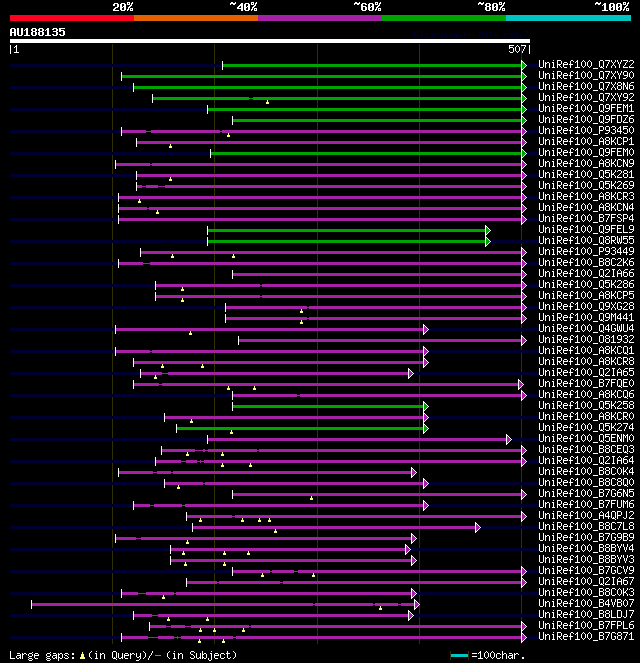Click the UniRef100_Q5K281 label
The width and height of the screenshot is (640, 663).
[x=586, y=174]
